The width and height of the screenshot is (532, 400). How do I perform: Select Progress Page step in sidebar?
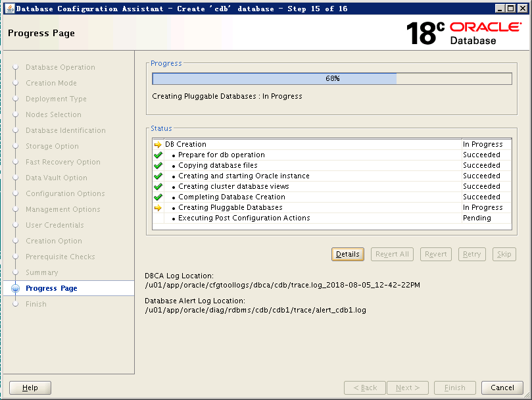pyautogui.click(x=51, y=288)
